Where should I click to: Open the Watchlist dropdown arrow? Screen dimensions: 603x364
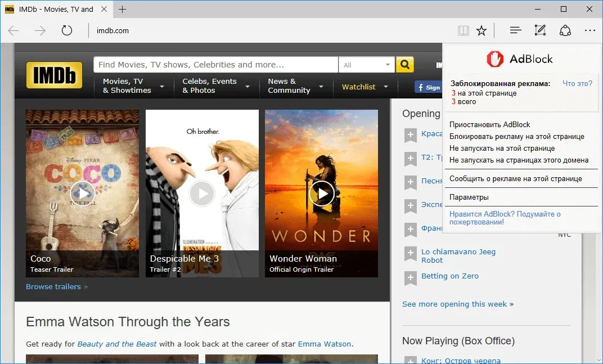click(386, 87)
